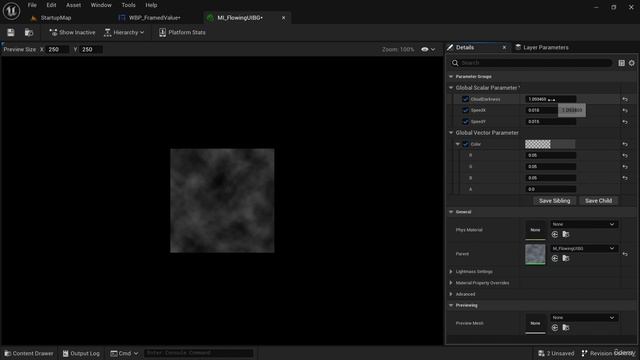Open the Details panel settings gear
This screenshot has height=360, width=640.
(631, 63)
